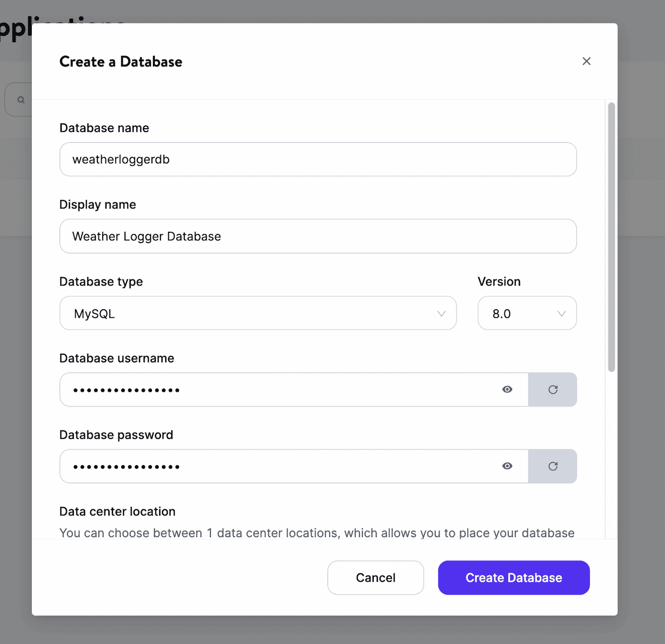Focus the Database name input field

tap(318, 159)
